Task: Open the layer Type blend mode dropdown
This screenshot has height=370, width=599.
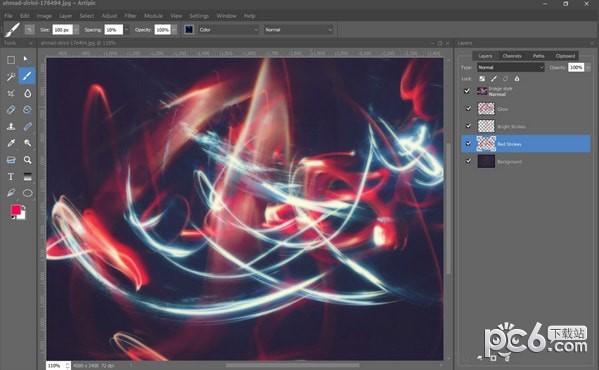Action: tap(510, 67)
